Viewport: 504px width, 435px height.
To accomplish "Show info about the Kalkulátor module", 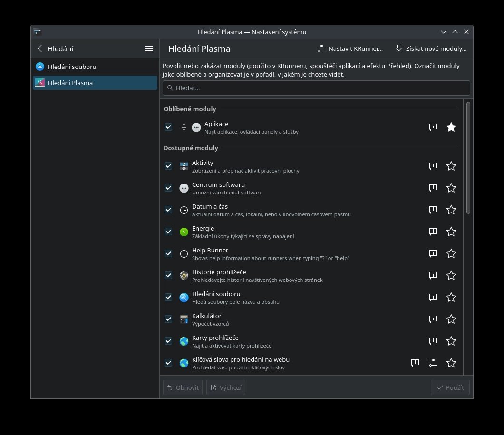I will click(433, 319).
